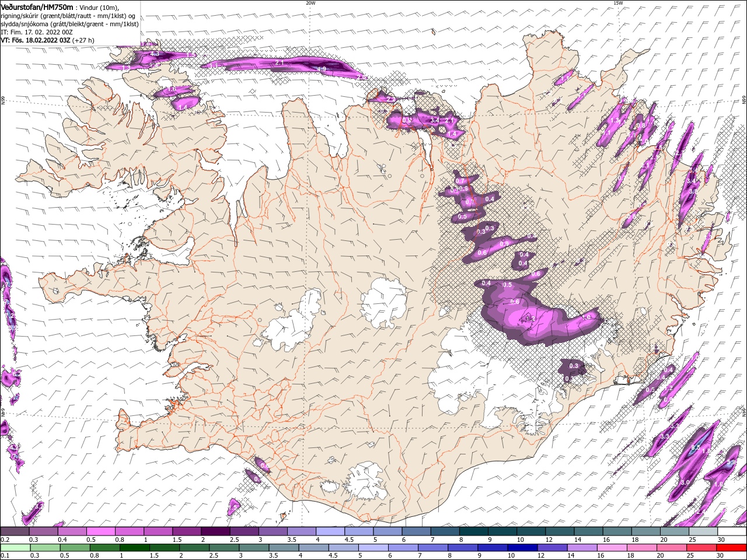747x560 pixels.
Task: Pick upper legend swatch between 18 and 20
Action: pyautogui.click(x=645, y=531)
